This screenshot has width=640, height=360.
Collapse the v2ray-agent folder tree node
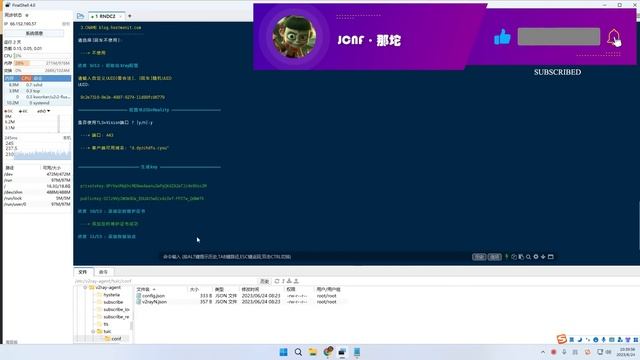[85, 287]
